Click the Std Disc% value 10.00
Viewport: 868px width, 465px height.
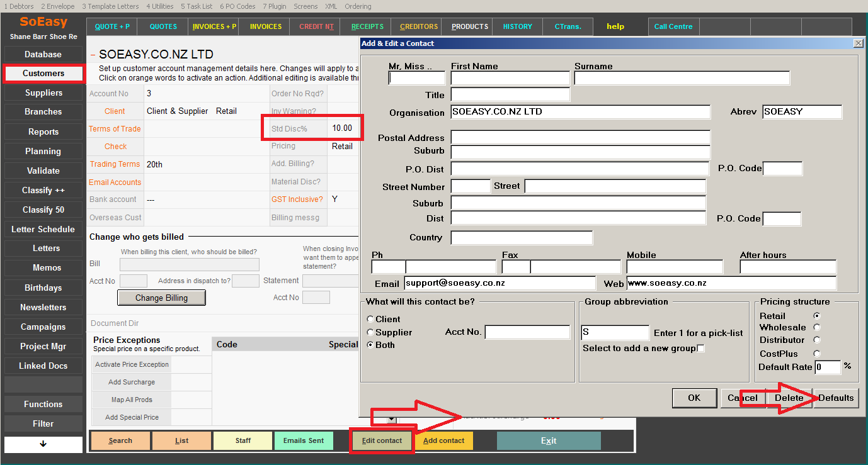pos(342,128)
